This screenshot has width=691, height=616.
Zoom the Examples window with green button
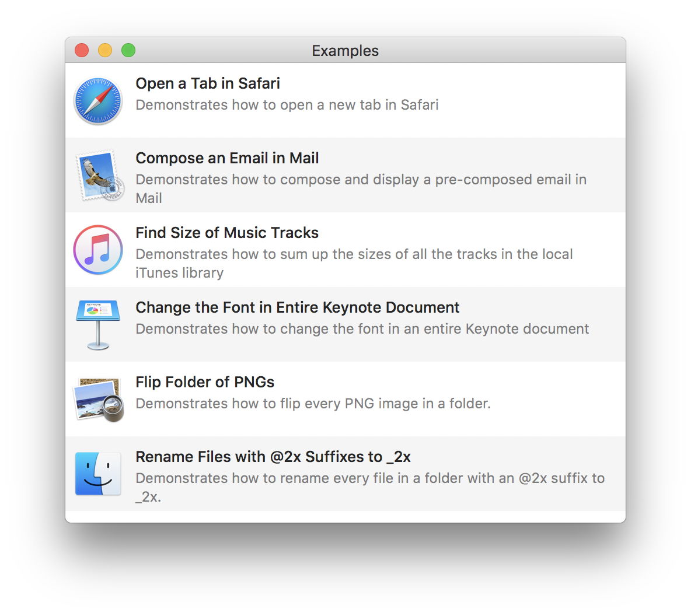point(128,51)
